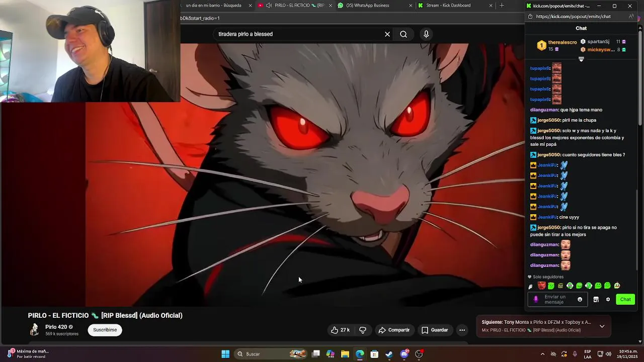Click the ESP LAA language indicator

click(588, 354)
